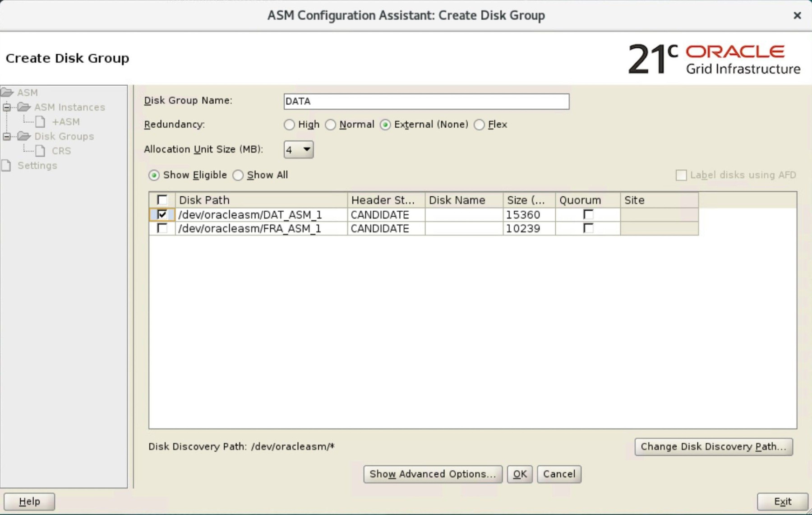The height and width of the screenshot is (515, 812).
Task: Collapse the Disk Groups tree node
Action: pos(7,136)
